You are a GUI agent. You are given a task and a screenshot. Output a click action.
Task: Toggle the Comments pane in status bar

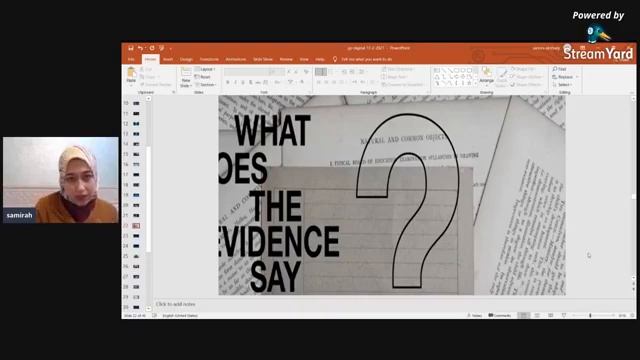(500, 316)
